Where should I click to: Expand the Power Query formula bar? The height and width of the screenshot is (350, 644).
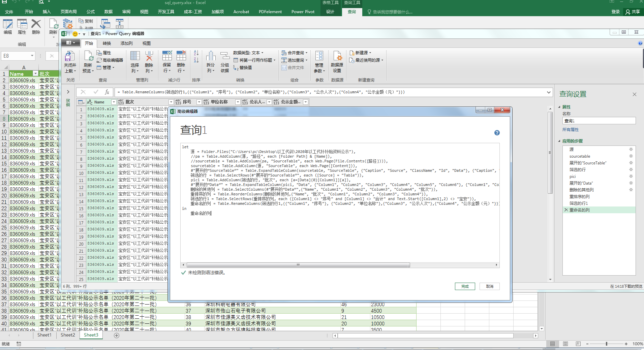[x=549, y=92]
